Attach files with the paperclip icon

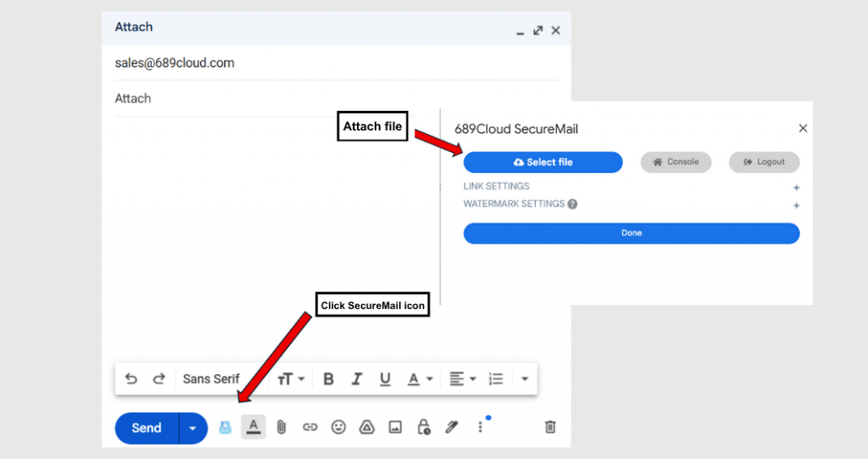[x=281, y=427]
